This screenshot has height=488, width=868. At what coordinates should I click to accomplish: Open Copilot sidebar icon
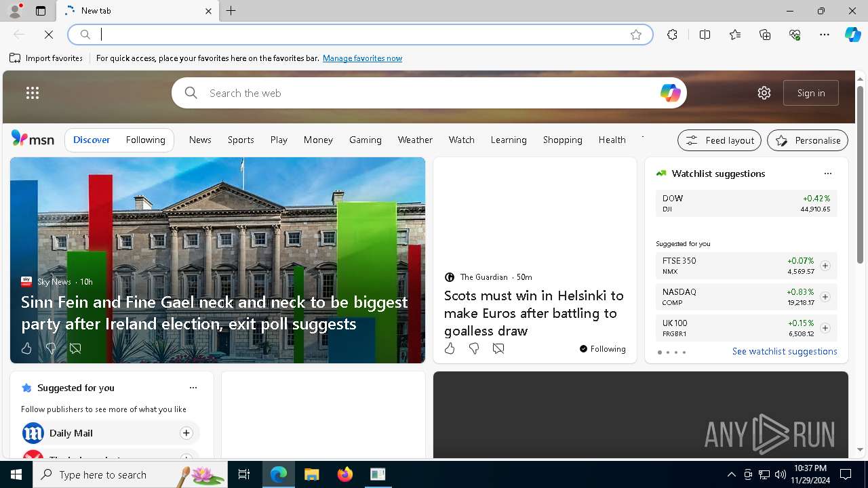pyautogui.click(x=852, y=35)
